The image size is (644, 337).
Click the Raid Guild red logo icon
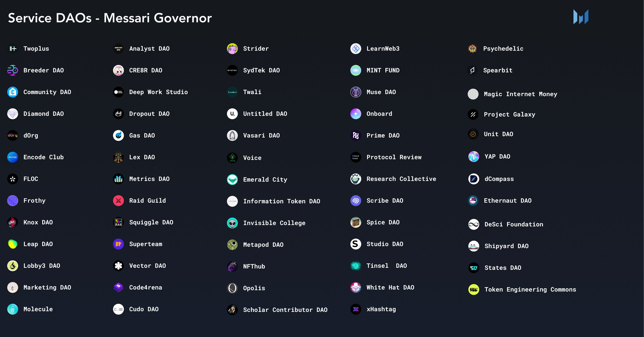tap(118, 201)
